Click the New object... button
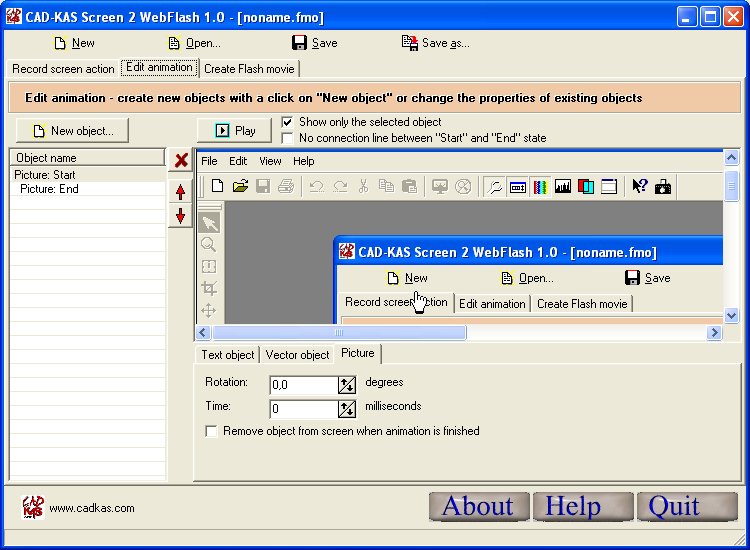This screenshot has width=750, height=550. (x=73, y=131)
